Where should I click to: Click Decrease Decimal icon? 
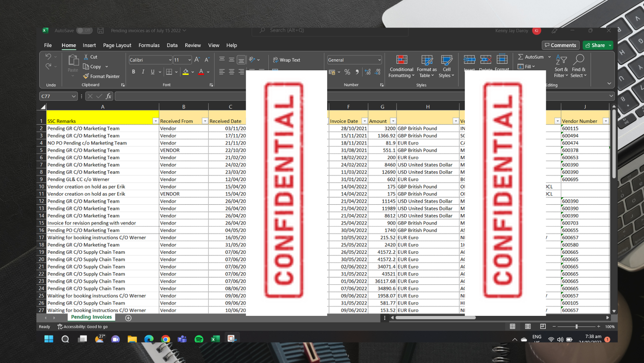[x=377, y=72]
